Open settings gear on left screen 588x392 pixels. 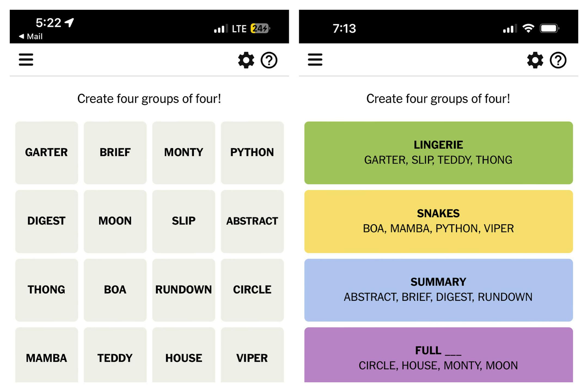246,60
